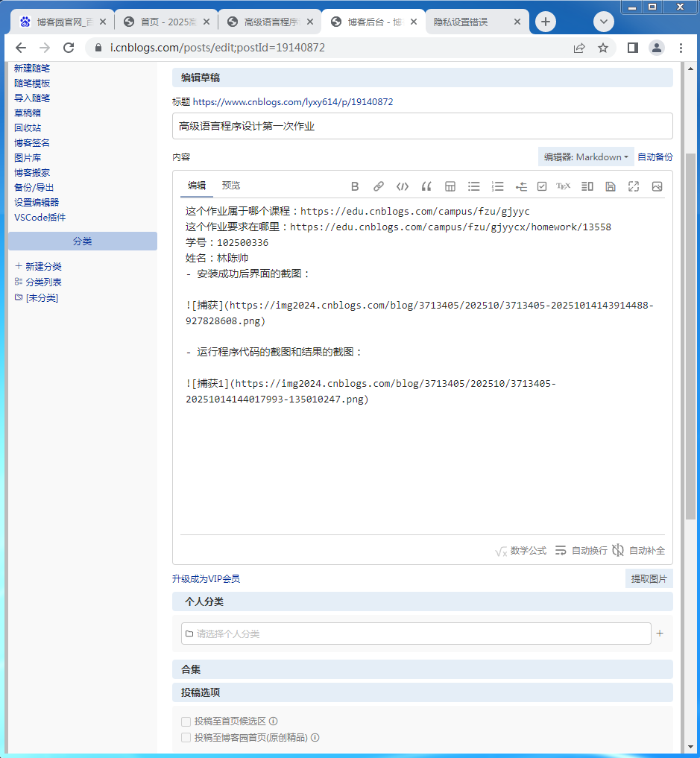700x758 pixels.
Task: Open 图片库 in sidebar
Action: pos(28,158)
